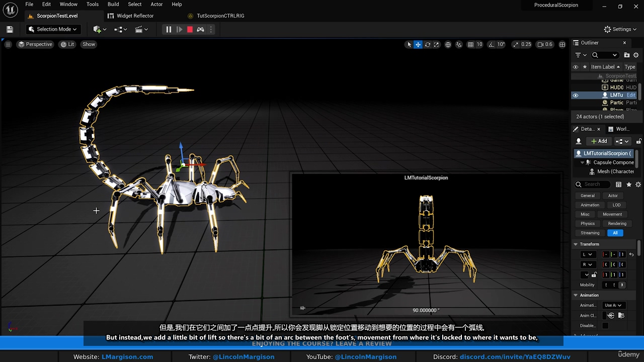The width and height of the screenshot is (644, 362).
Task: Open the Build menu
Action: point(113,4)
